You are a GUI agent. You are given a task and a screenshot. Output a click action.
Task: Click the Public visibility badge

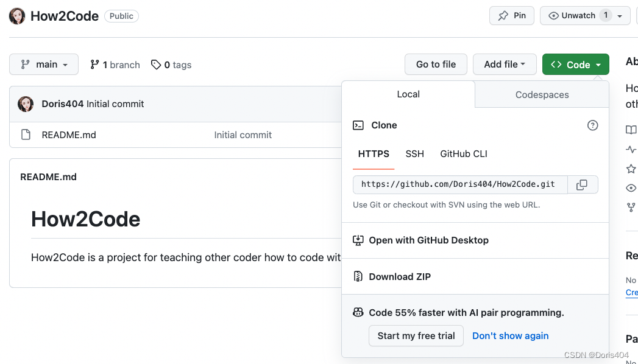(121, 16)
